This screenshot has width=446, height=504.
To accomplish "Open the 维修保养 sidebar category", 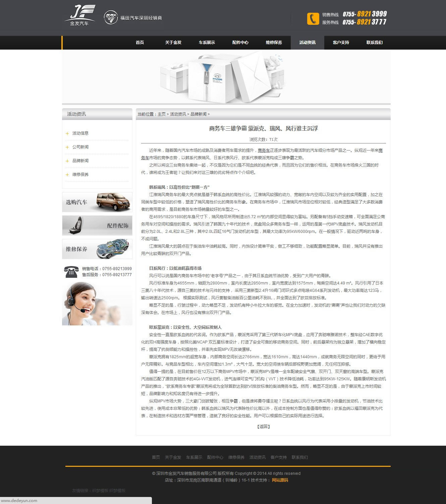I will 80,175.
